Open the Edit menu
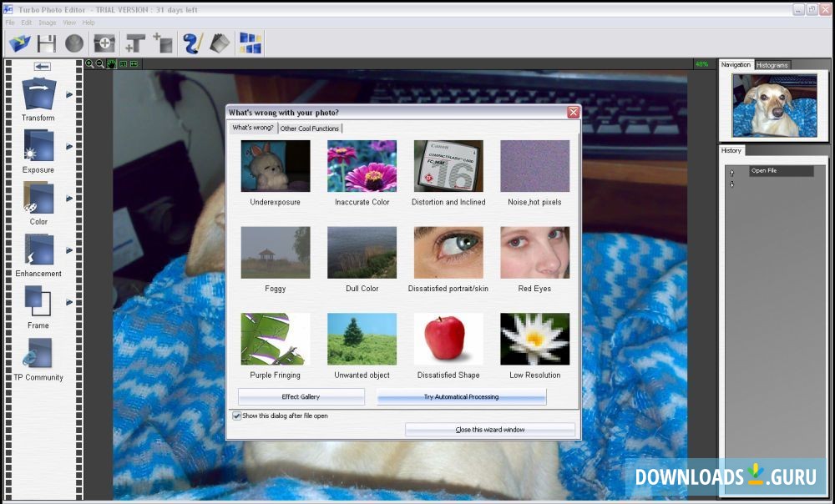Viewport: 835px width, 504px height. pyautogui.click(x=27, y=23)
